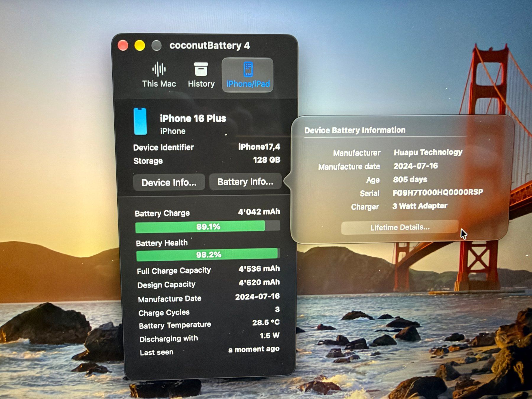Click the Serial label in the popover
Viewport: 532px width, 399px height.
[x=370, y=193]
